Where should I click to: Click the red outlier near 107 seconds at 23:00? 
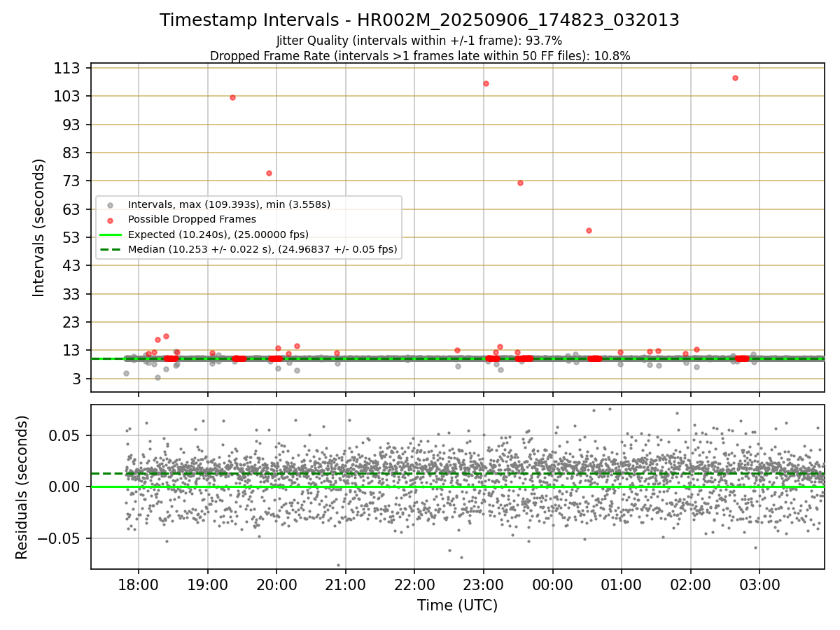point(486,83)
